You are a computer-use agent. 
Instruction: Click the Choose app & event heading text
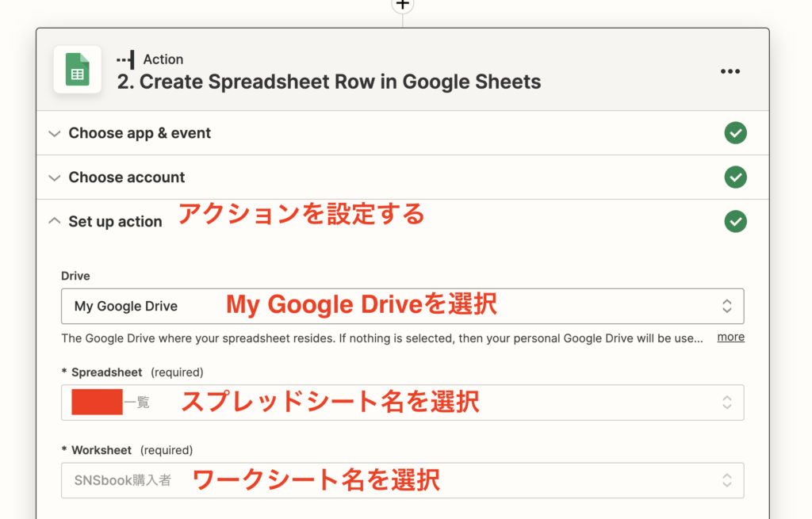[x=140, y=133]
